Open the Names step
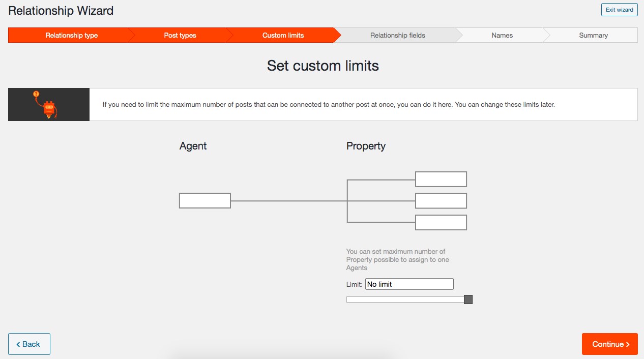 [x=502, y=35]
